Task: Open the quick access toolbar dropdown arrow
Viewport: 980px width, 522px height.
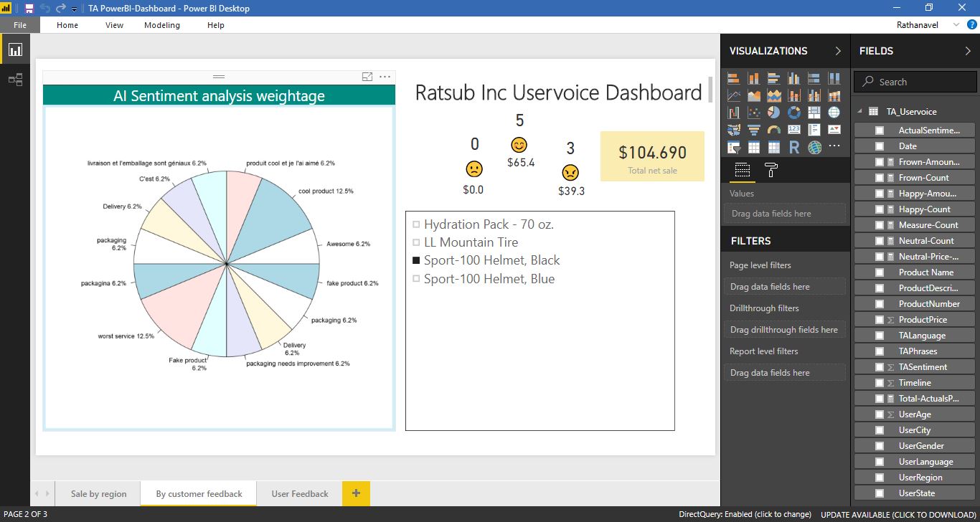Action: point(72,8)
